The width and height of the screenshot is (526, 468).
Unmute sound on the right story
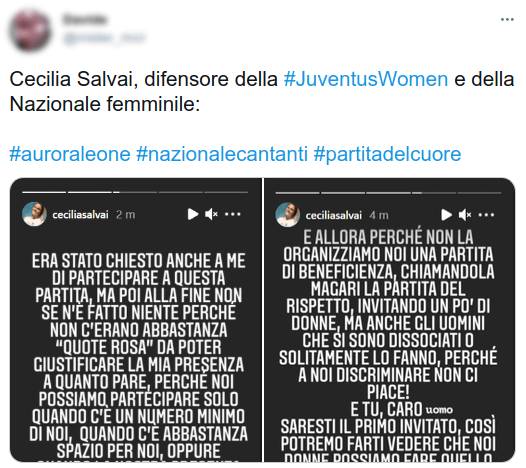[465, 215]
